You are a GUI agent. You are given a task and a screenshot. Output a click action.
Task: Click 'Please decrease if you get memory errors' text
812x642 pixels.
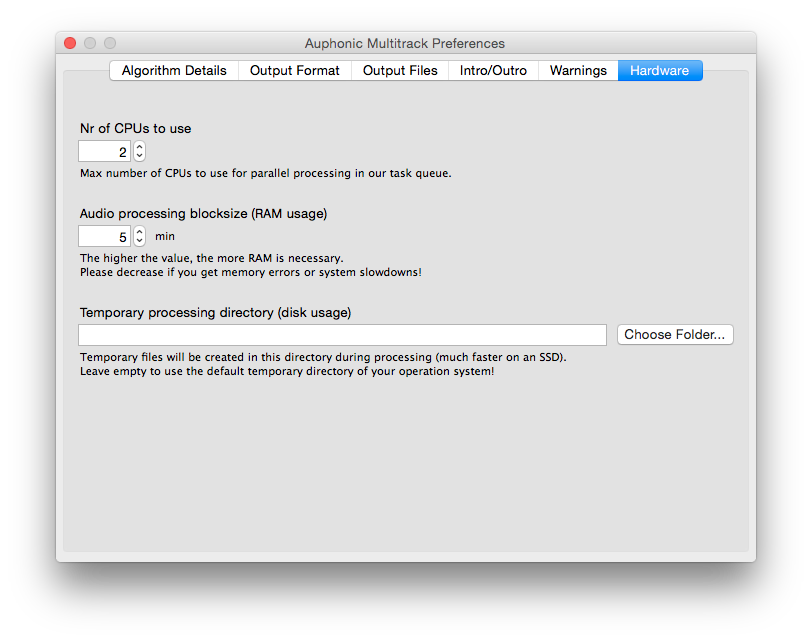[251, 272]
